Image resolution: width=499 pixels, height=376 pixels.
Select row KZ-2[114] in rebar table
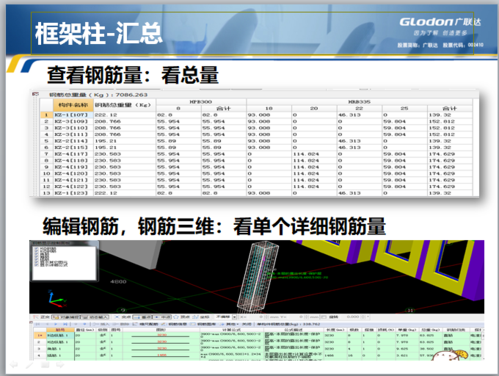click(256, 141)
